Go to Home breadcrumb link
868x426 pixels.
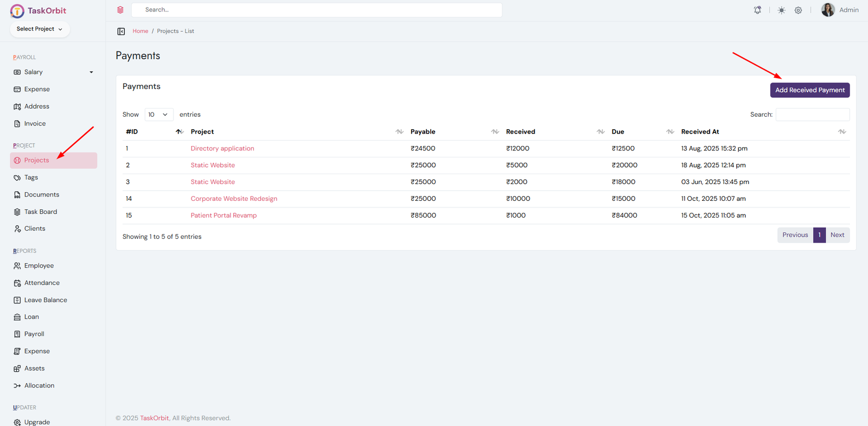click(x=141, y=31)
